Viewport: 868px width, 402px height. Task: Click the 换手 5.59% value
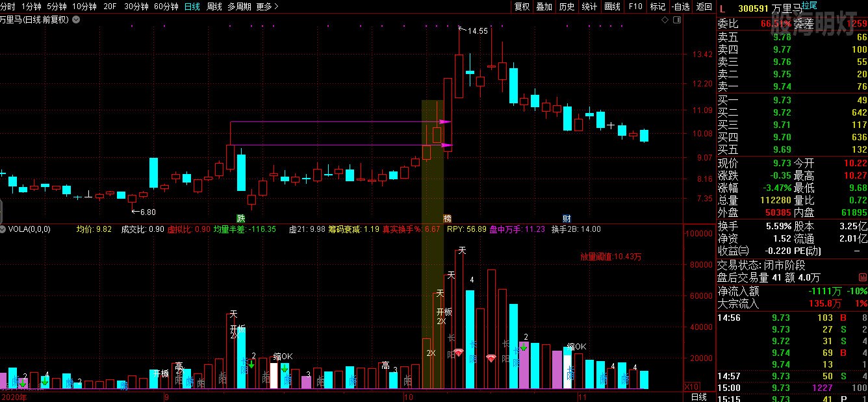pos(778,227)
